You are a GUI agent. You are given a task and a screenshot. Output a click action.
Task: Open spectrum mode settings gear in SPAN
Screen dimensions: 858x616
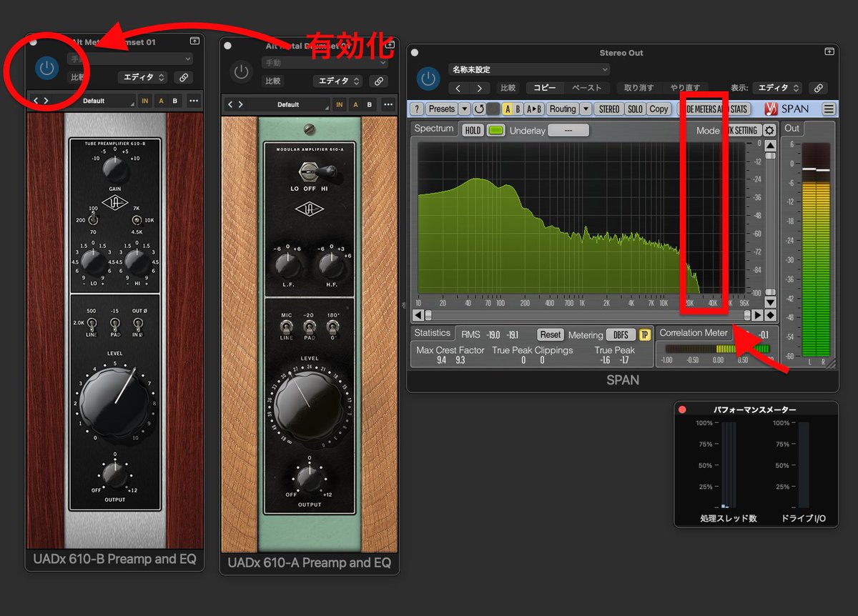769,130
